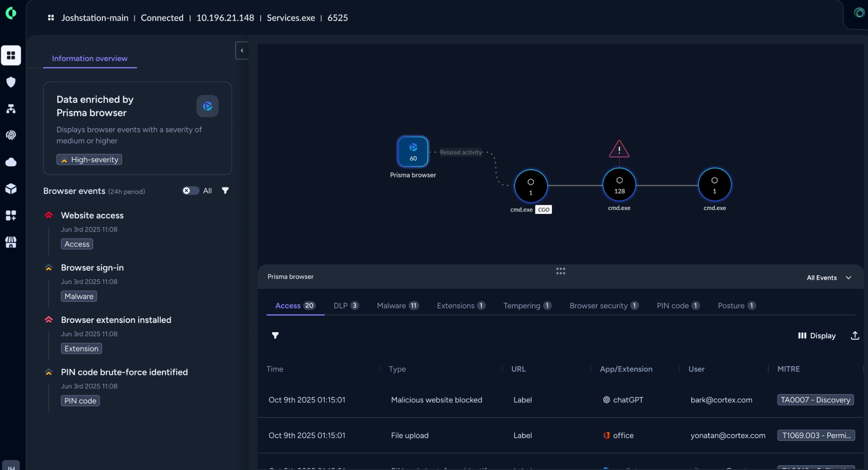This screenshot has height=470, width=868.
Task: Switch to the Access tab
Action: click(x=295, y=305)
